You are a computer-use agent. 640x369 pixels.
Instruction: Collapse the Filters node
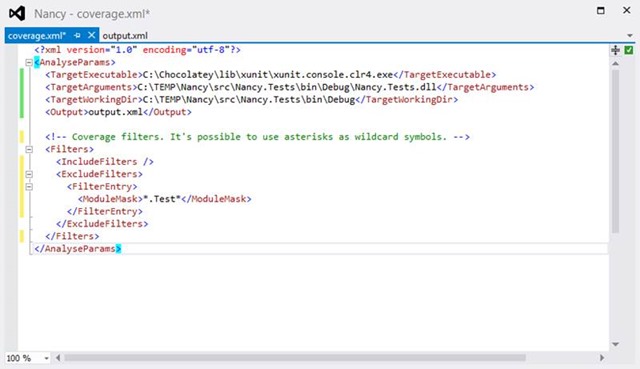(x=29, y=149)
